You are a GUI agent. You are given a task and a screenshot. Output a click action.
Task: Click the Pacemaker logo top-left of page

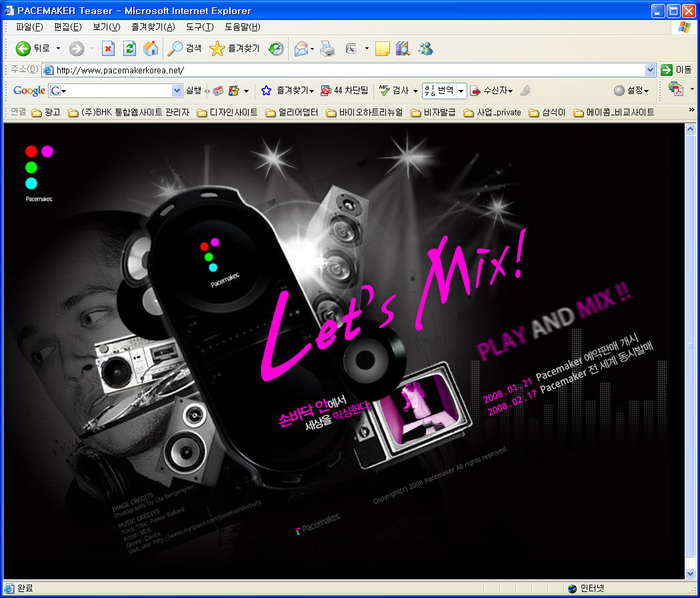coord(39,173)
